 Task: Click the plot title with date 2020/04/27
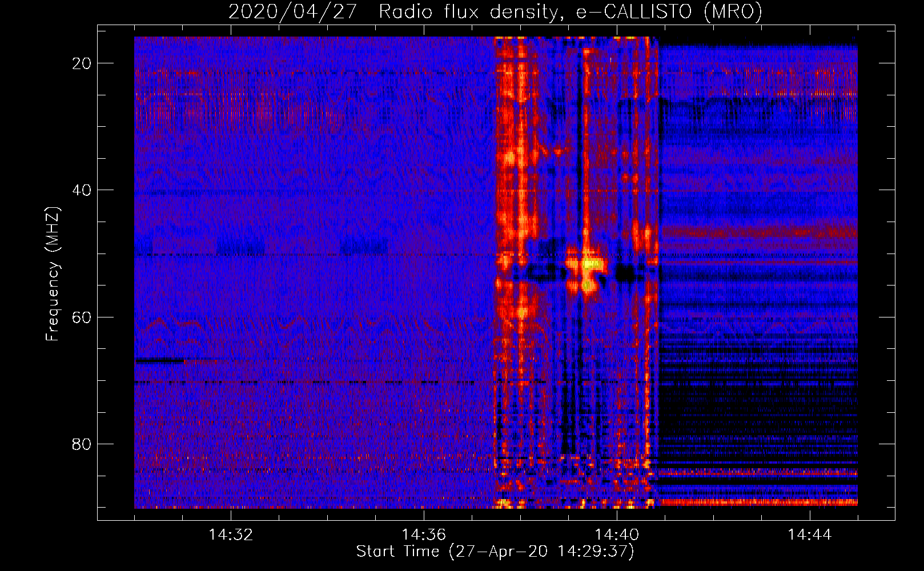coord(495,11)
